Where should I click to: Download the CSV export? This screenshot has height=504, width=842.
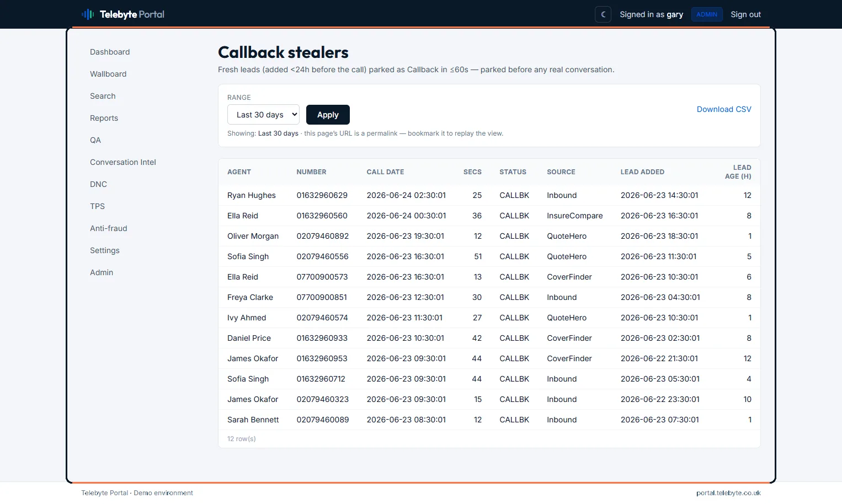[724, 109]
